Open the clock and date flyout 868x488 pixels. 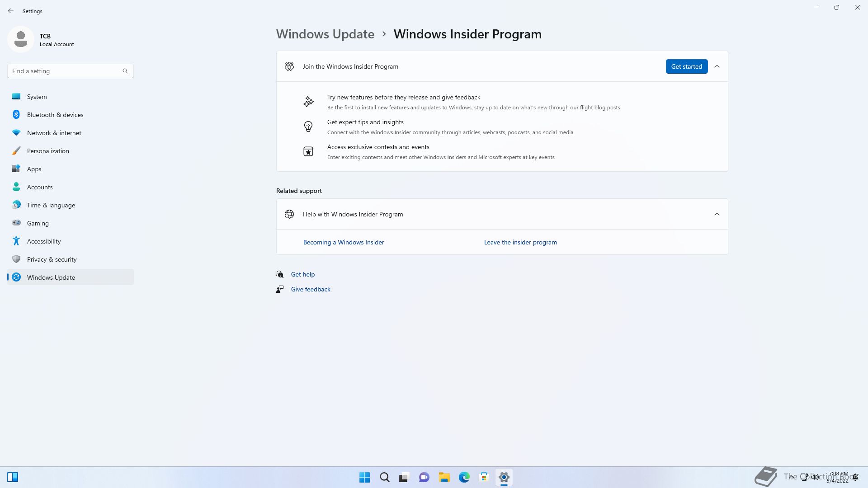[838, 477]
